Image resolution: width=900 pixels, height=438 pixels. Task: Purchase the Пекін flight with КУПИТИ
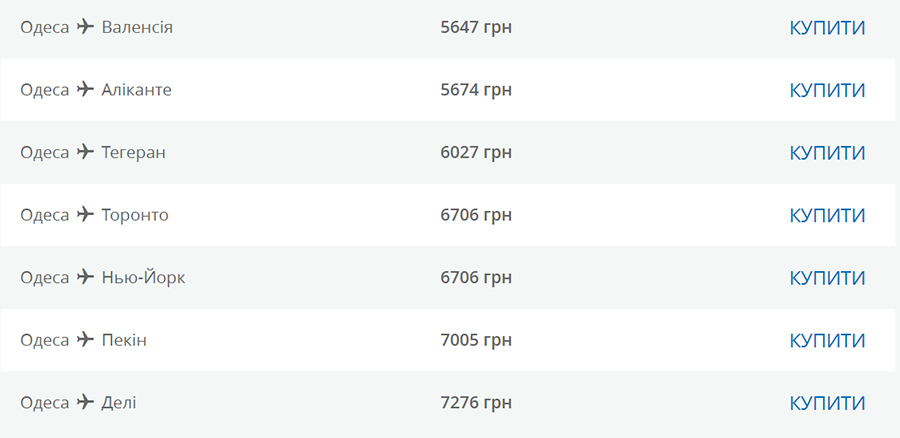[827, 340]
